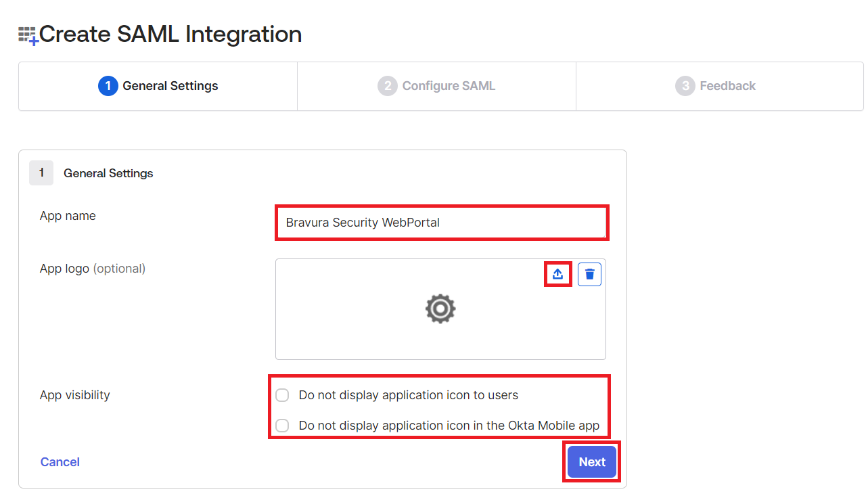The height and width of the screenshot is (498, 868).
Task: Select the General Settings step tab
Action: (x=170, y=86)
